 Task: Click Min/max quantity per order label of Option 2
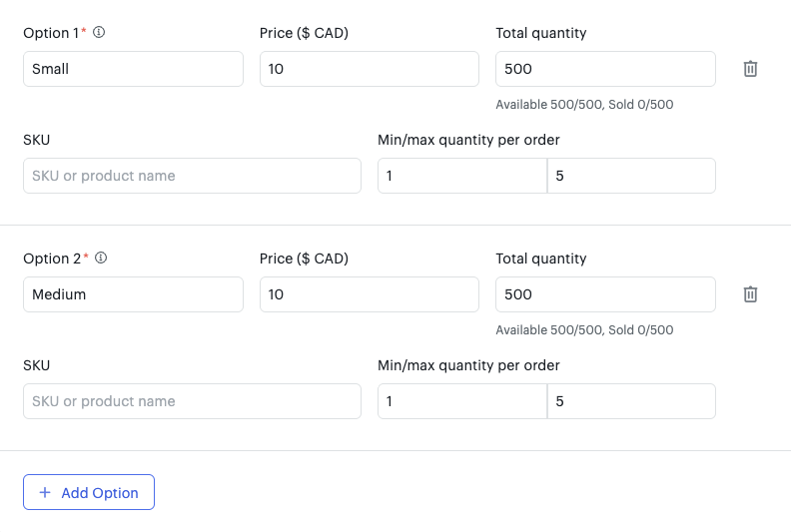[468, 365]
